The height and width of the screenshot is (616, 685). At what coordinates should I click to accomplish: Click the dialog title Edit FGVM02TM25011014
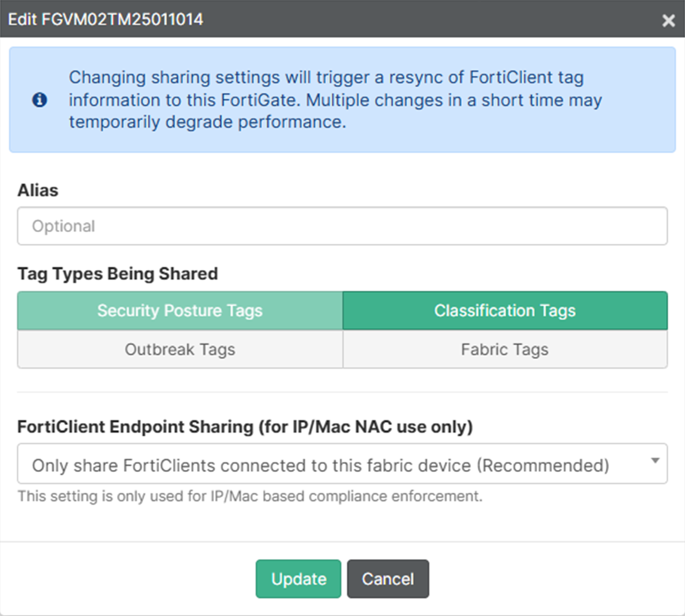click(106, 19)
